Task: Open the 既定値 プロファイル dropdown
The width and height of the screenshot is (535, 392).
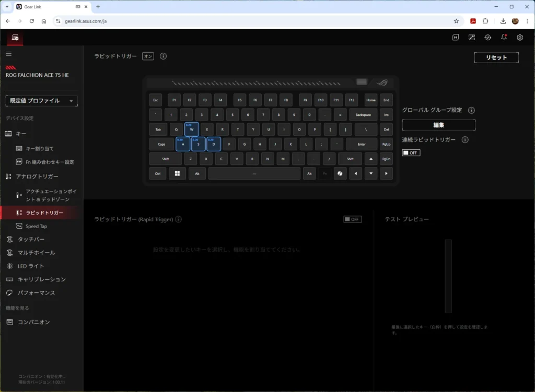Action: click(42, 101)
